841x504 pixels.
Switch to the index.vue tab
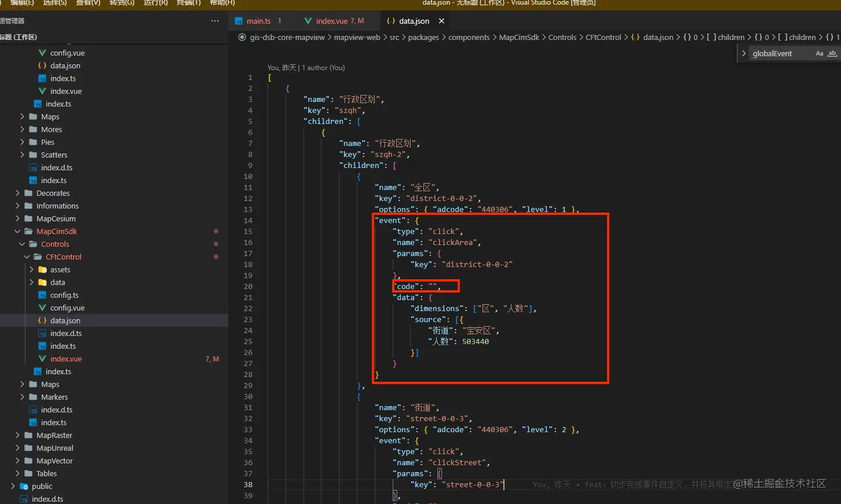pyautogui.click(x=332, y=21)
